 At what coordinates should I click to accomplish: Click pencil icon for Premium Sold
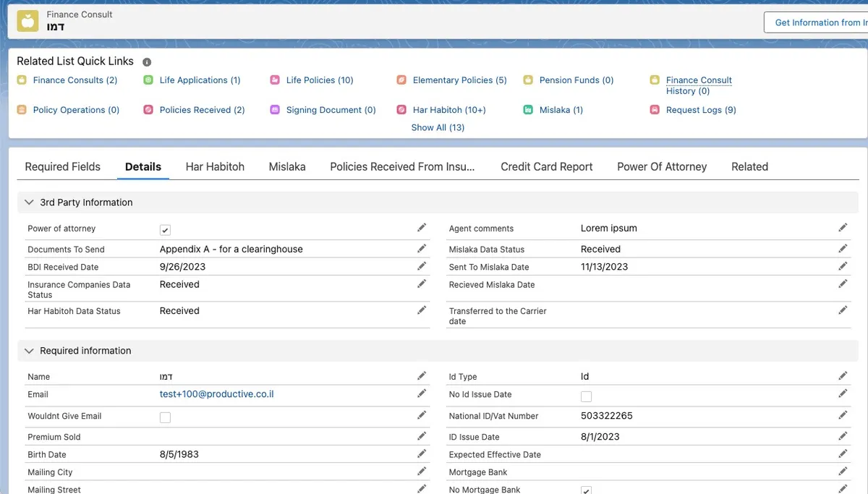tap(422, 436)
